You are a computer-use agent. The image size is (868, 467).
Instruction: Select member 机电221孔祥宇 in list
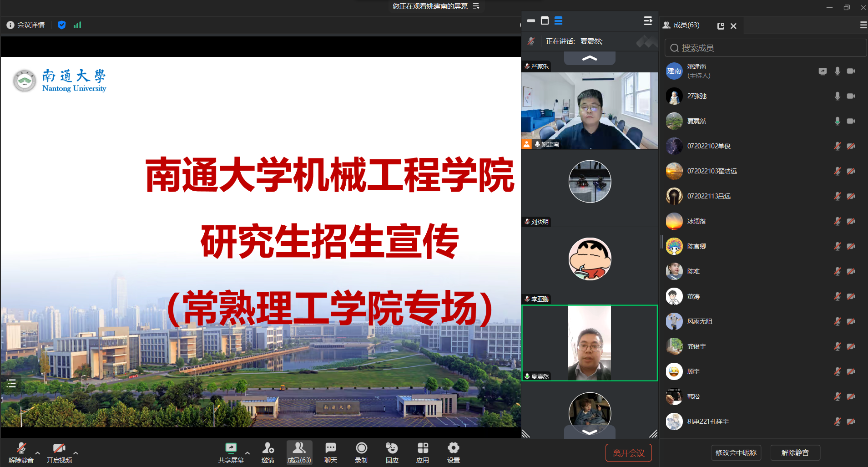tap(764, 421)
